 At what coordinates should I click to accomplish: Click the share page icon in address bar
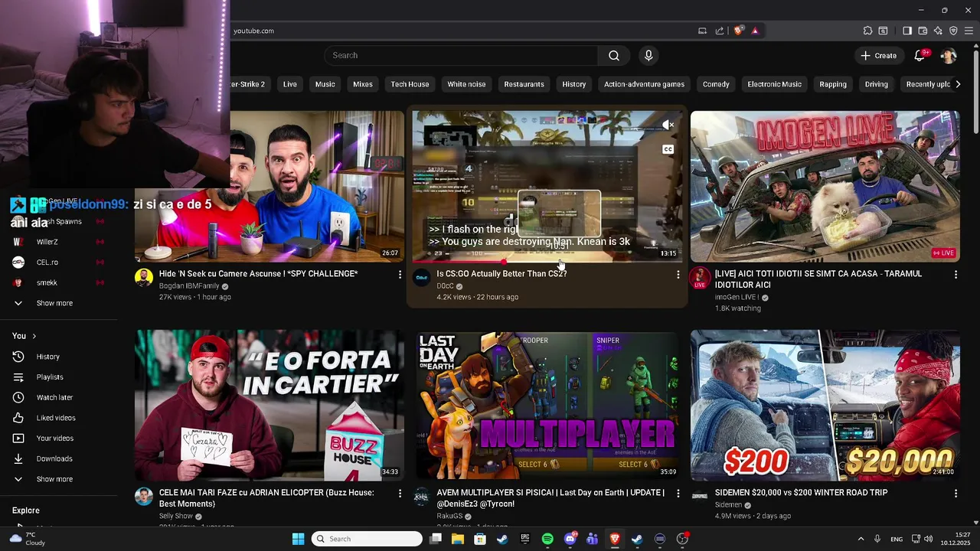point(720,31)
